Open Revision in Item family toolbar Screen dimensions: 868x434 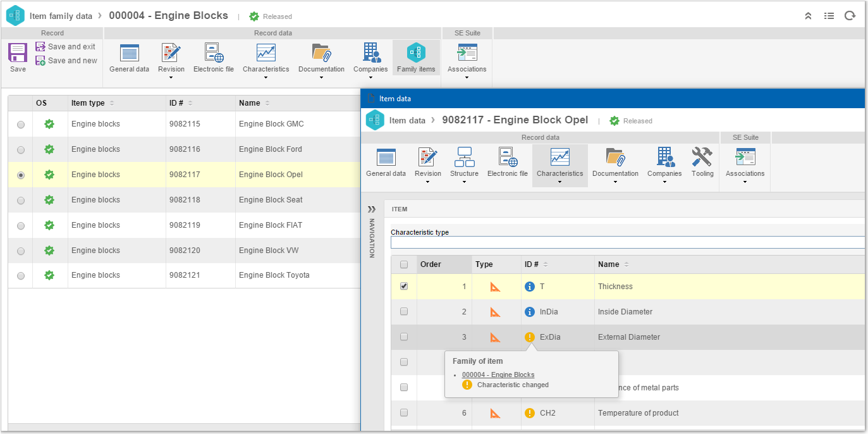(171, 58)
